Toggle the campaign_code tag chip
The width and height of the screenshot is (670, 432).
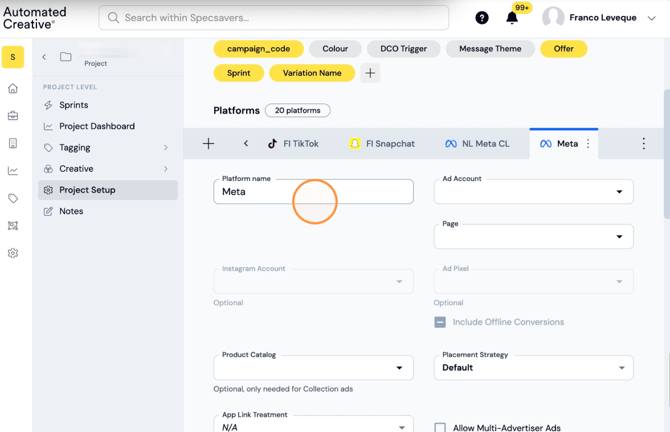pyautogui.click(x=259, y=49)
